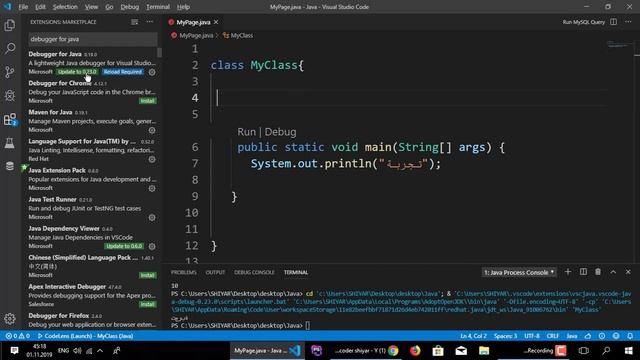Open the Edit menu
Screen dimensions: 640x360
click(x=40, y=7)
